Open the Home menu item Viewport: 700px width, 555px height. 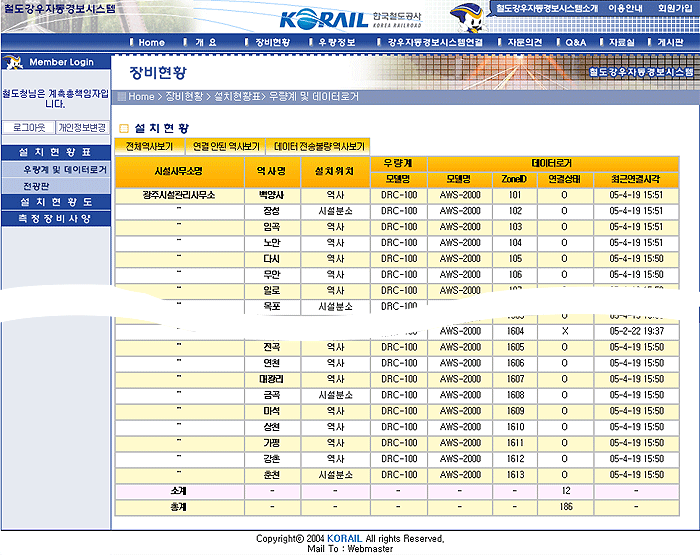pos(151,43)
